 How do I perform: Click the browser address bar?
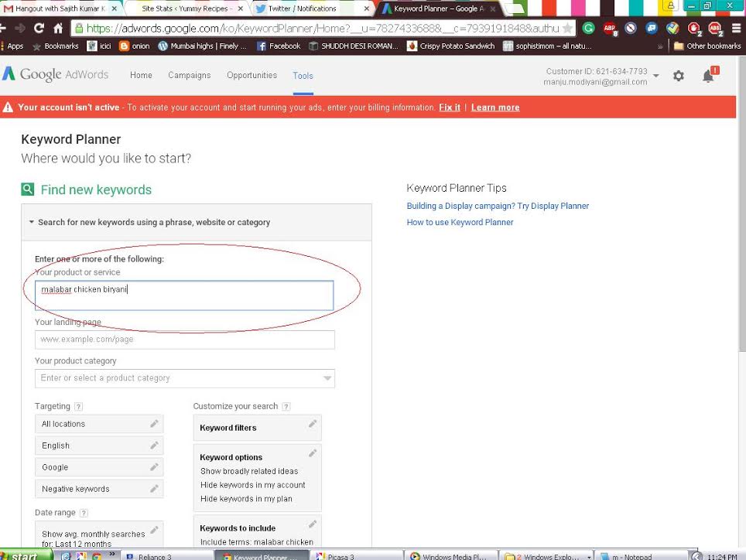point(323,29)
